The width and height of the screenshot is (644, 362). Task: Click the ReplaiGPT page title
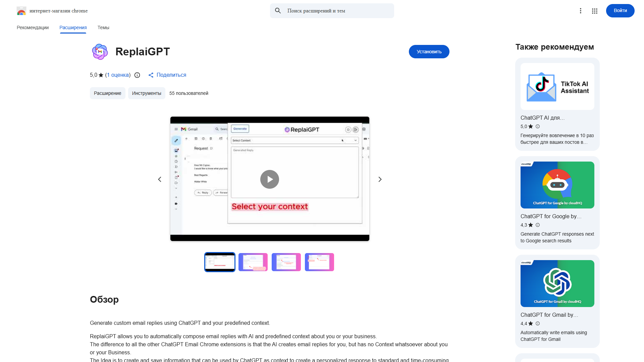pos(143,52)
